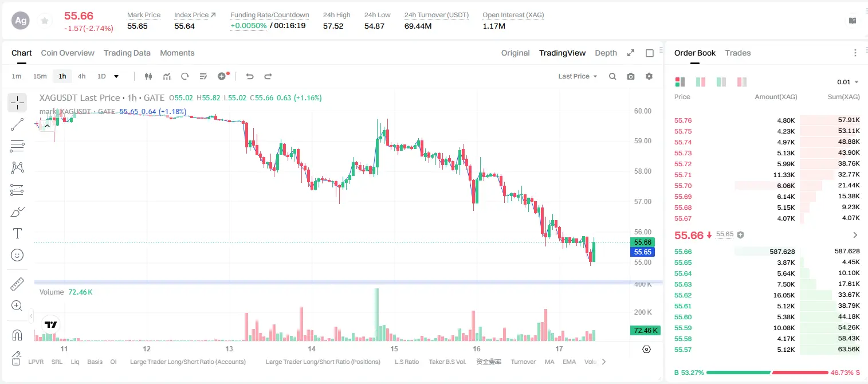This screenshot has height=384, width=868.
Task: Open chart settings gear icon
Action: [x=649, y=76]
